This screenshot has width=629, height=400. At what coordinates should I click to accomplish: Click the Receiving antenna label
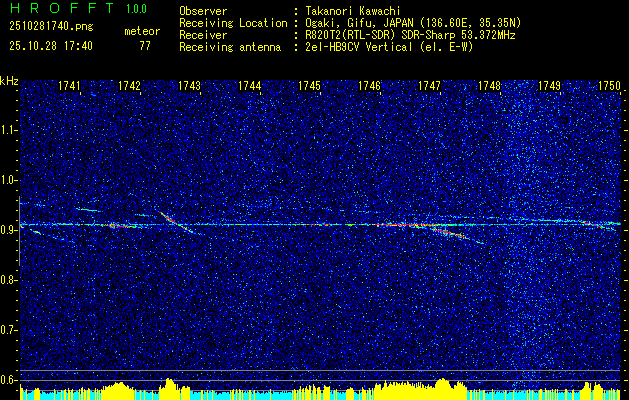pyautogui.click(x=230, y=47)
